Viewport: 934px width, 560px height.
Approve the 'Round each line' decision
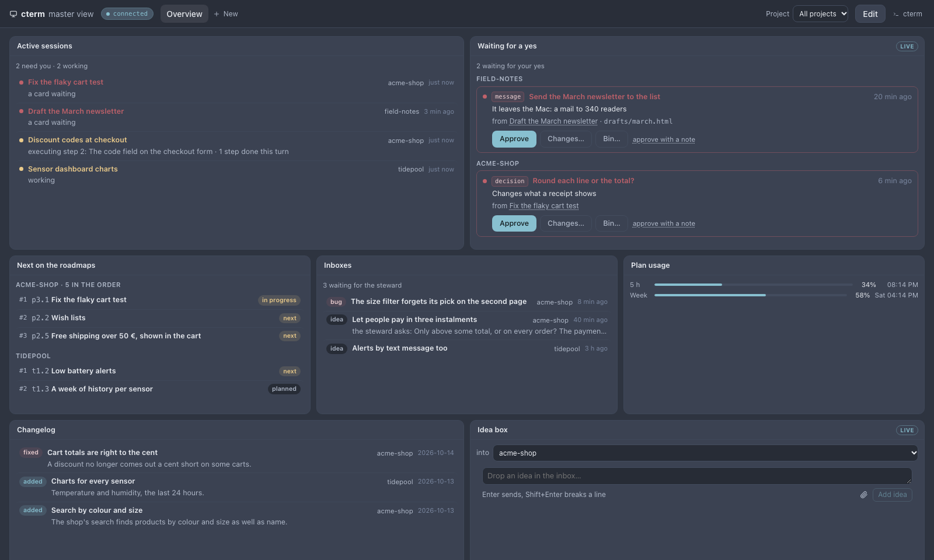point(514,223)
